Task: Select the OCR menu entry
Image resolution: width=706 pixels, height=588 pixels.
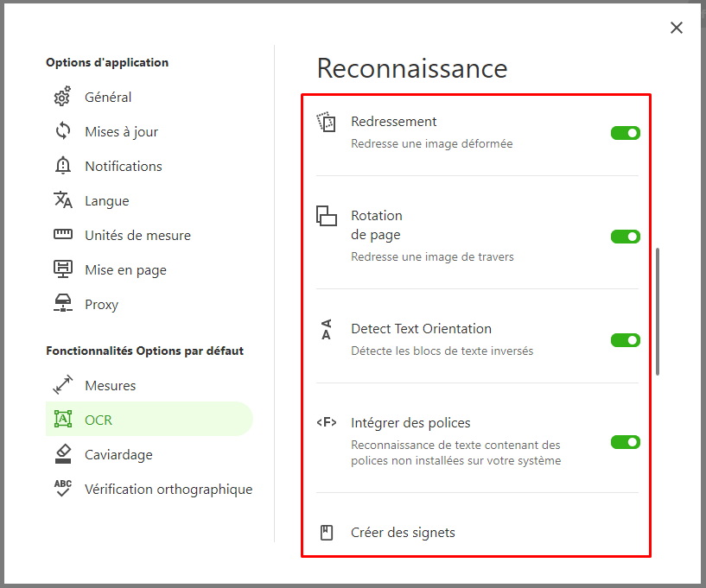Action: pos(149,420)
